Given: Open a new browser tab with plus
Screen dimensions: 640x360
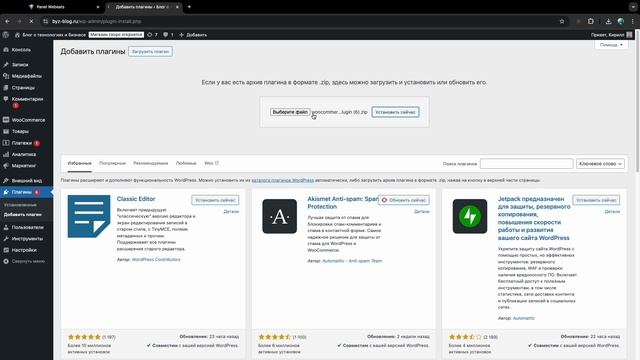Looking at the screenshot, I should pyautogui.click(x=189, y=7).
